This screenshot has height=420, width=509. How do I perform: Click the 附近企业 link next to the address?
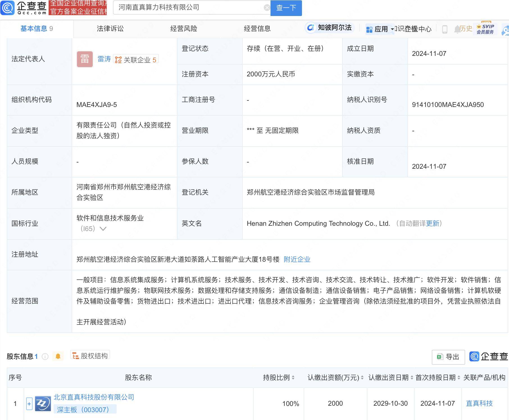[x=297, y=259]
